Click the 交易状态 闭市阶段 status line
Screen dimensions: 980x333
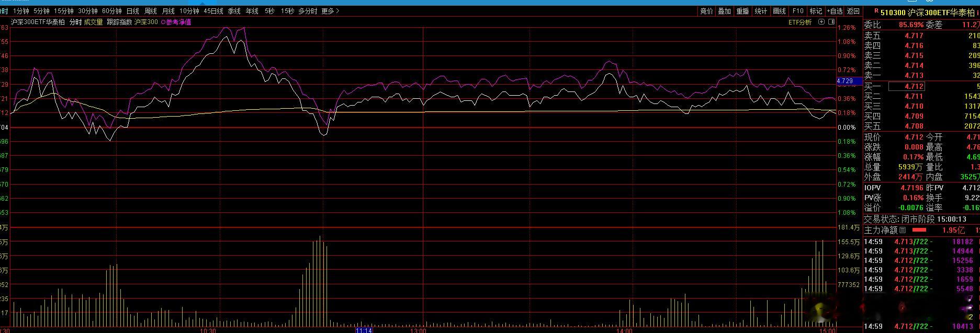915,220
